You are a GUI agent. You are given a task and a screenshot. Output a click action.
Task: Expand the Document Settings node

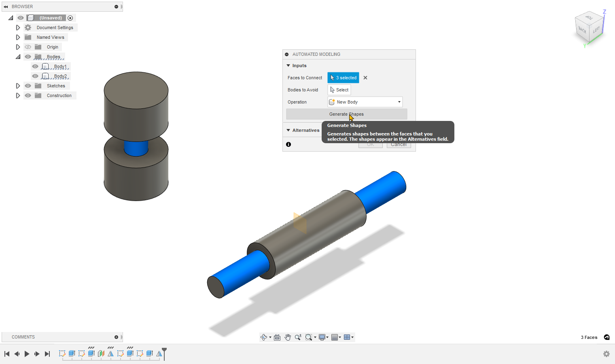[18, 28]
